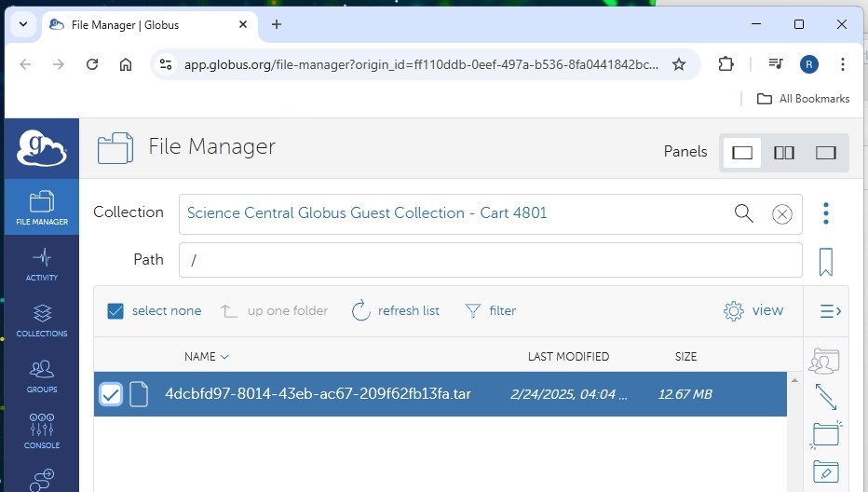Viewport: 868px width, 492px height.
Task: Open collection options three-dot menu
Action: (825, 213)
